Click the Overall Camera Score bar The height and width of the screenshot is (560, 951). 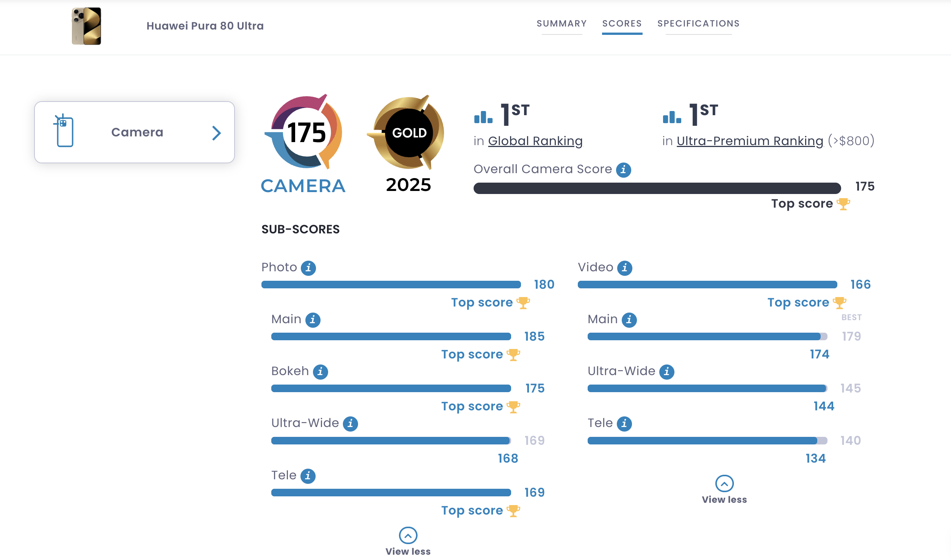tap(657, 188)
